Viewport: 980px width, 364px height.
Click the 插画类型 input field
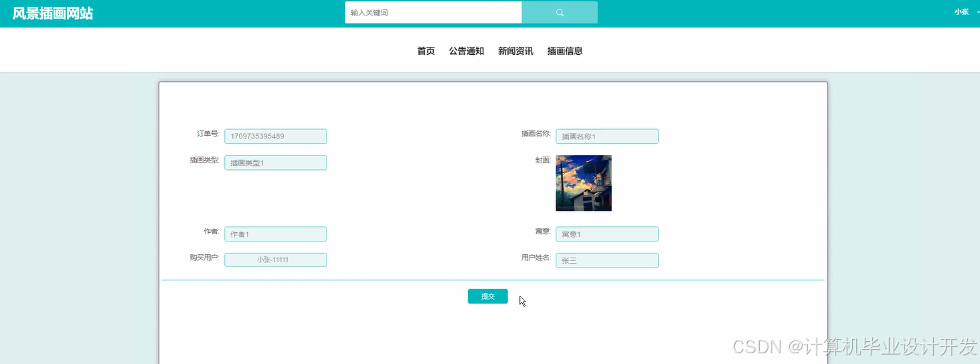275,163
